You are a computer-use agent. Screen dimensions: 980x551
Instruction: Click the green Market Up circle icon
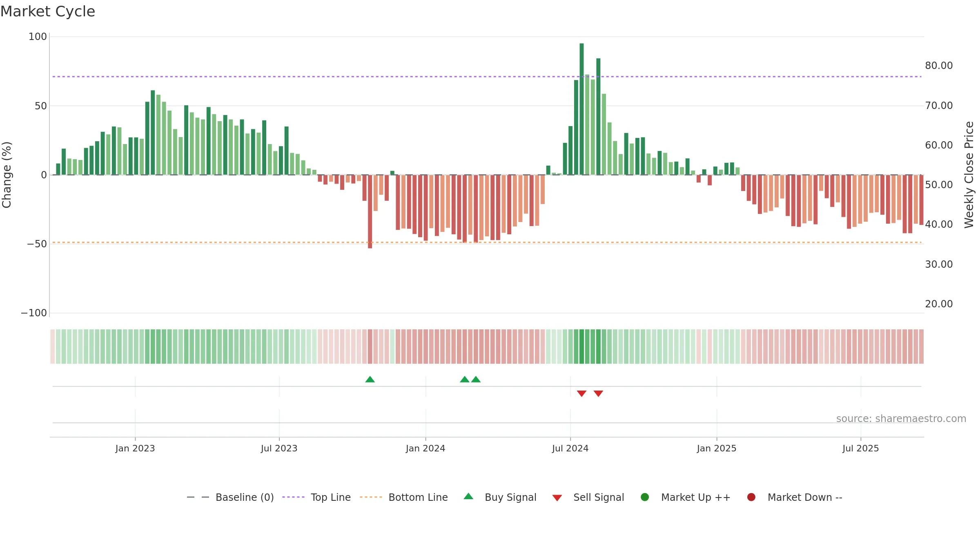[645, 497]
